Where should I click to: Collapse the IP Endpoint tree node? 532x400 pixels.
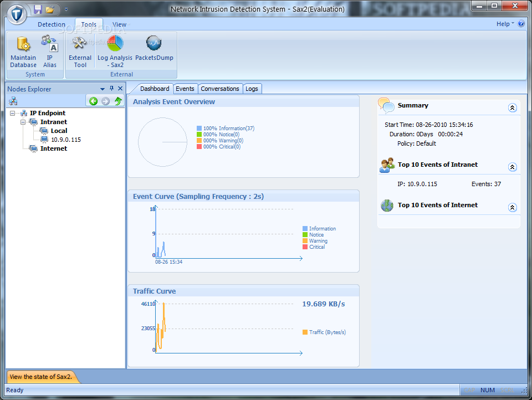coord(13,114)
